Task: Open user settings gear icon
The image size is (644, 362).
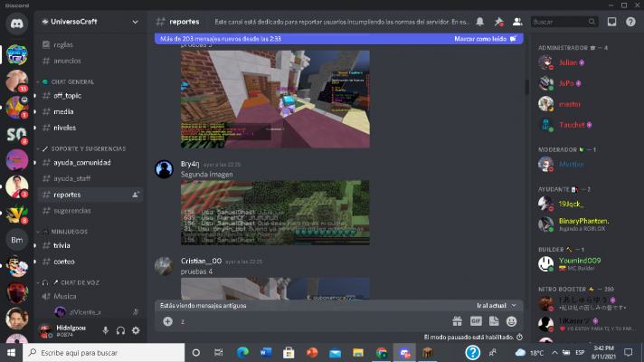Action: (136, 330)
